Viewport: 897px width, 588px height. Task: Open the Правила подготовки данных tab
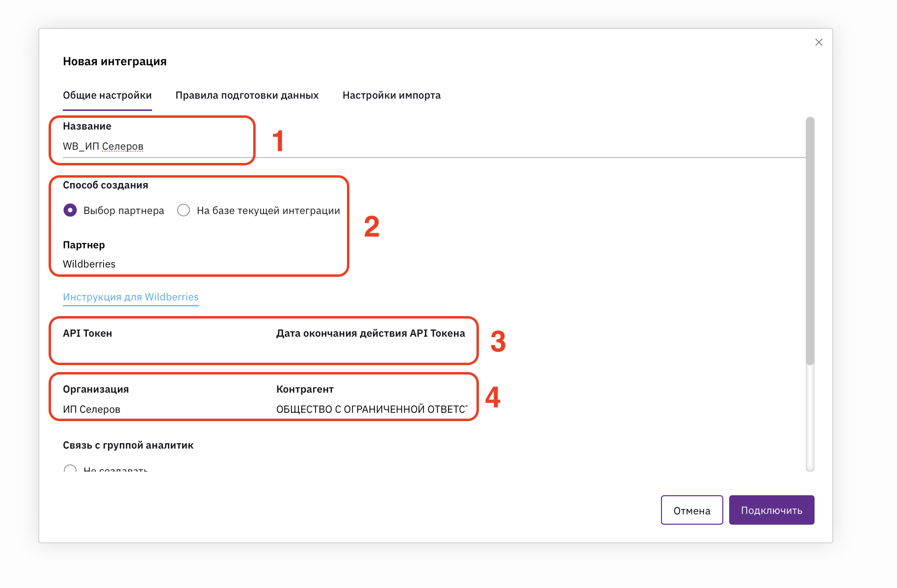coord(247,95)
